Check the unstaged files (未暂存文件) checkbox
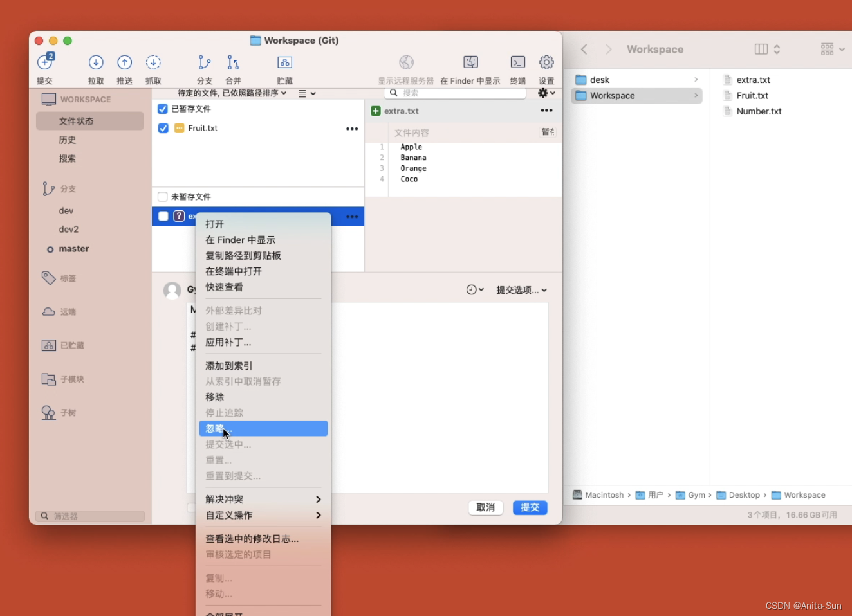 pos(163,197)
